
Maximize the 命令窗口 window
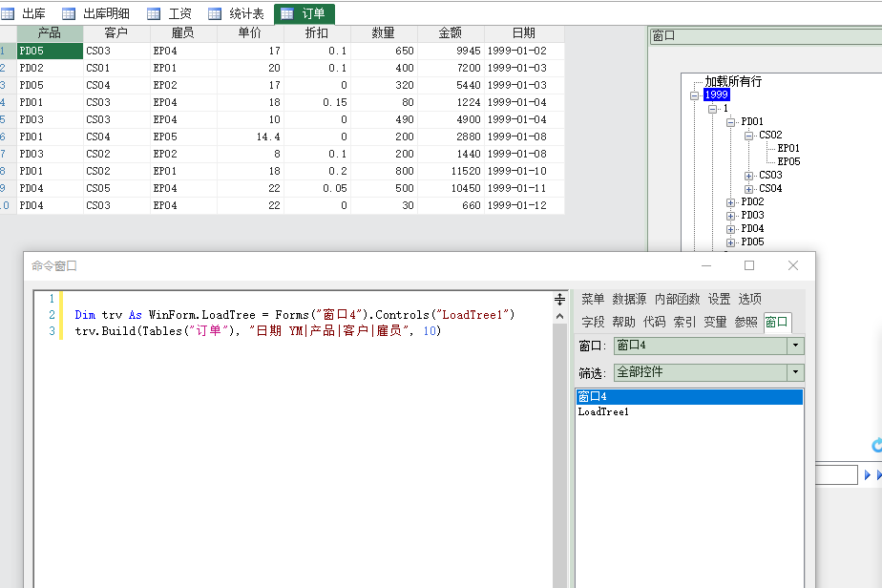[x=749, y=265]
